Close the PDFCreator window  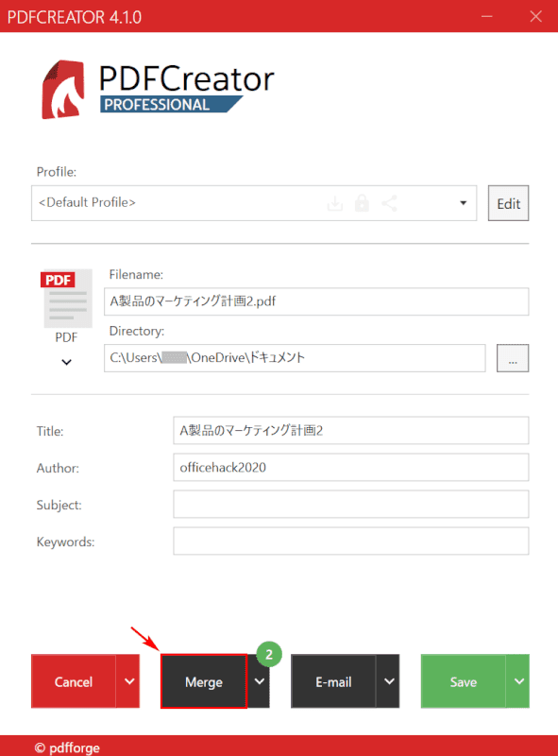pos(536,16)
